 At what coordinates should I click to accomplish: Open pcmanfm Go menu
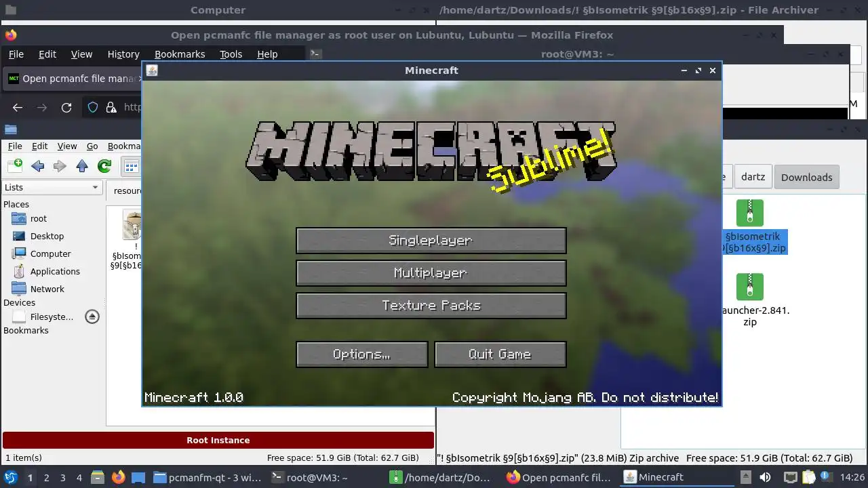click(92, 146)
